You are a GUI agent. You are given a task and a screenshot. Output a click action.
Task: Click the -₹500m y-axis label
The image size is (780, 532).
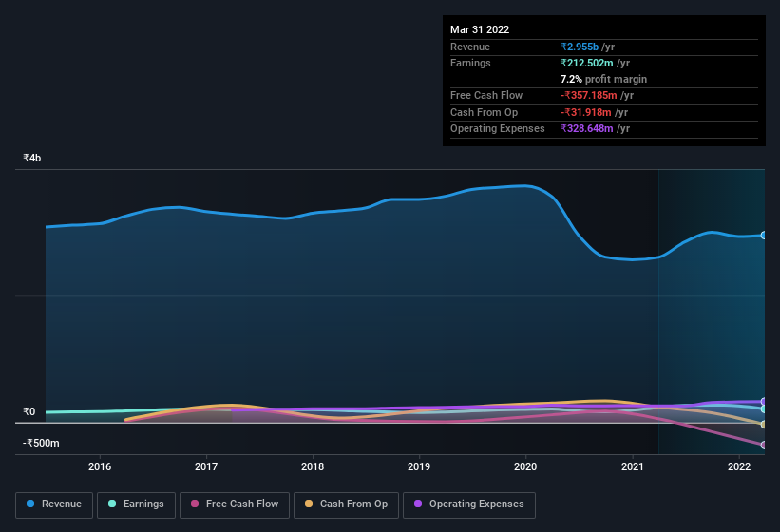pyautogui.click(x=41, y=443)
